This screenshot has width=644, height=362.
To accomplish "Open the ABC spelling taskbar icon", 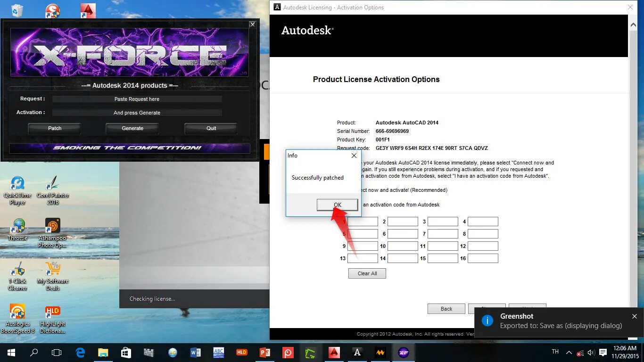I will (x=218, y=352).
